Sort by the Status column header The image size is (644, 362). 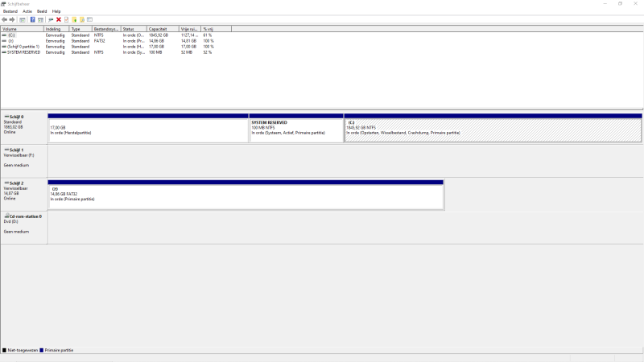(134, 29)
